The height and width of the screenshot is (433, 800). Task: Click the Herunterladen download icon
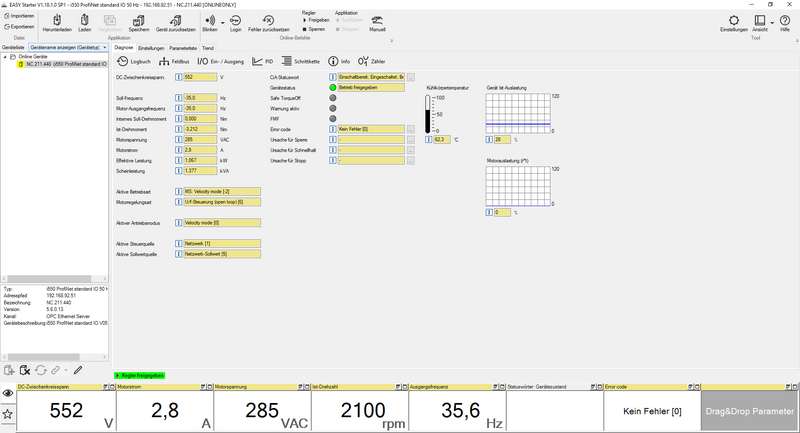pyautogui.click(x=57, y=20)
